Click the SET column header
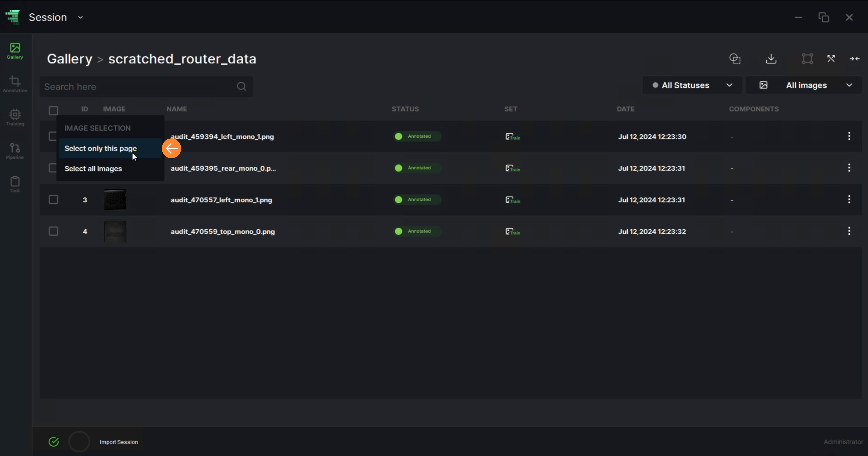868x456 pixels. [510, 109]
